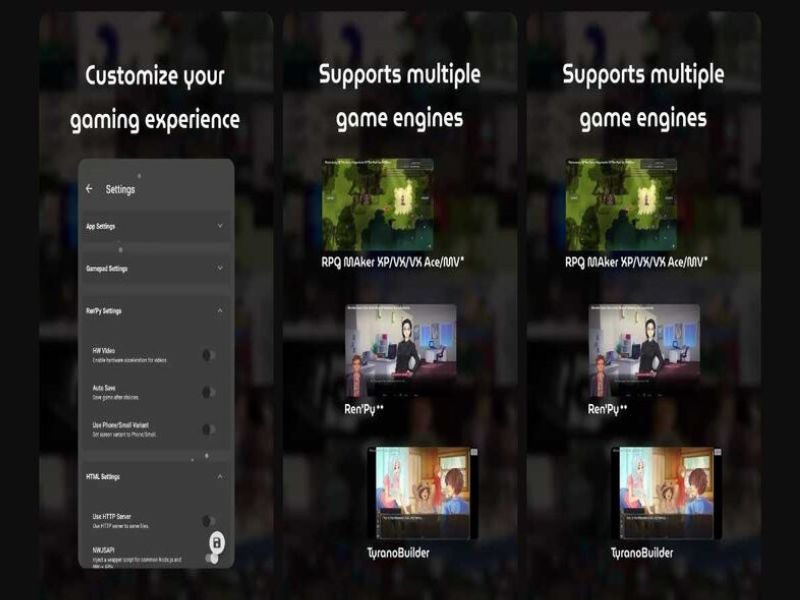This screenshot has width=800, height=600.
Task: Click rightmost panel's RPG Maker XP/VX/VX Ace/MV caption
Action: click(637, 262)
